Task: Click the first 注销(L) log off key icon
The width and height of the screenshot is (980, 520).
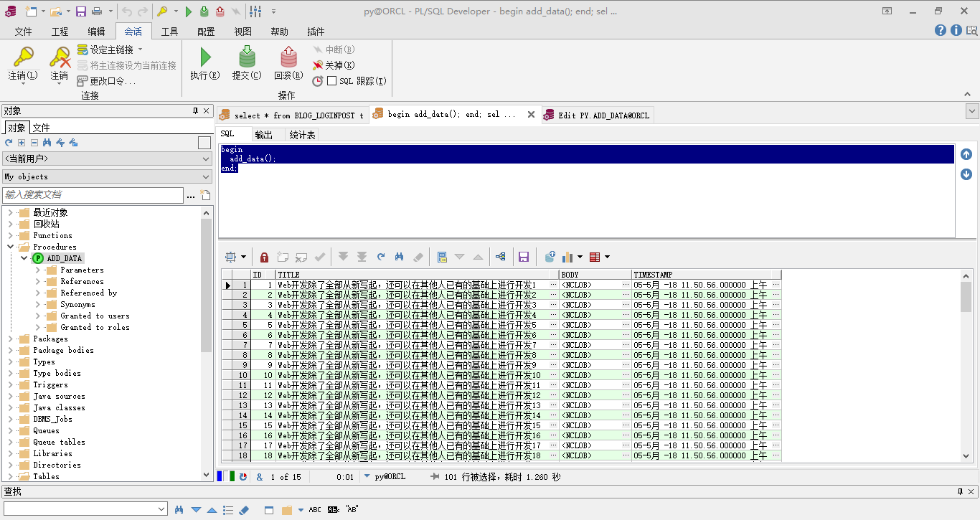Action: 24,57
